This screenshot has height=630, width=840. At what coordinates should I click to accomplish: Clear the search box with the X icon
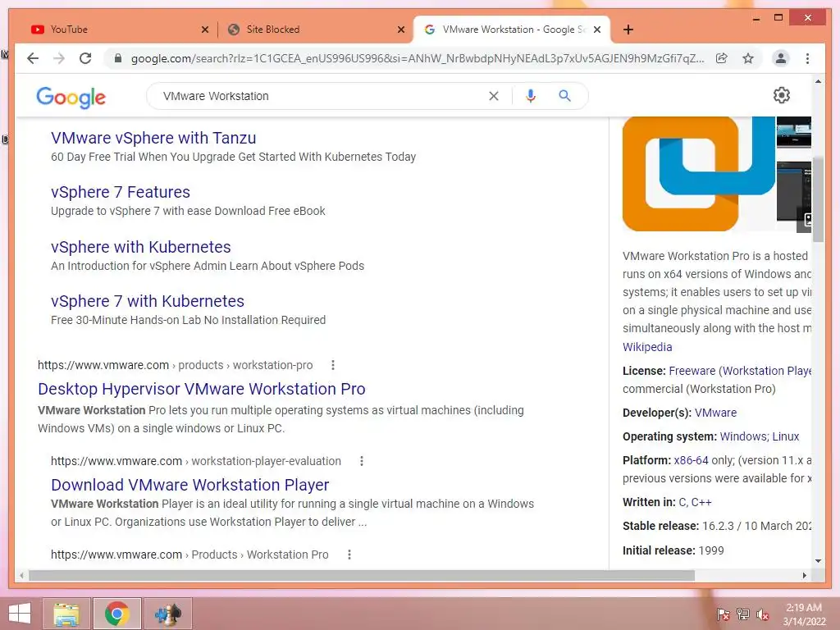tap(493, 96)
